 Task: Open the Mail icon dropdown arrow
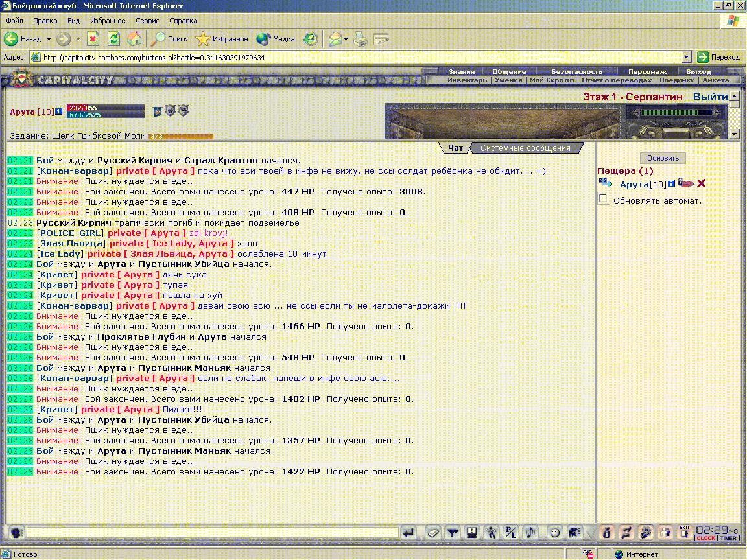(346, 39)
